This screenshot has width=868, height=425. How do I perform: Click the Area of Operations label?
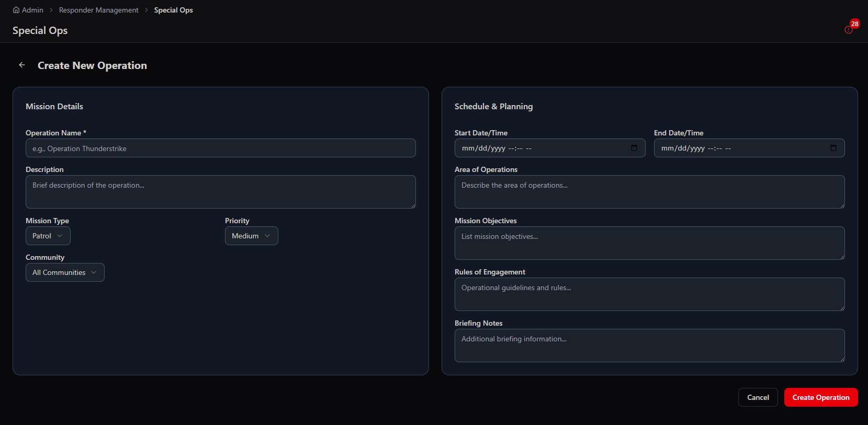click(x=486, y=169)
